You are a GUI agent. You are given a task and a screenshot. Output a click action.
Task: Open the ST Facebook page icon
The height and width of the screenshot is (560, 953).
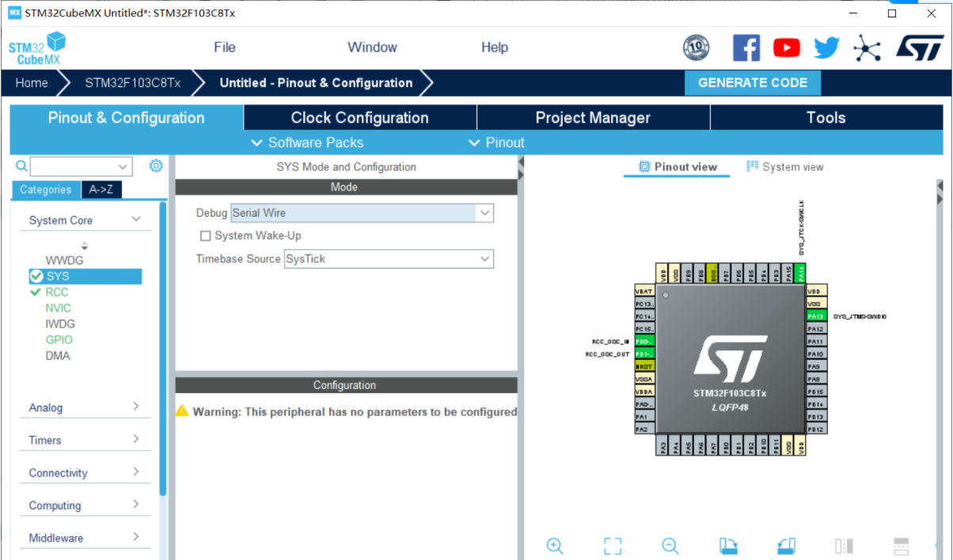(746, 48)
